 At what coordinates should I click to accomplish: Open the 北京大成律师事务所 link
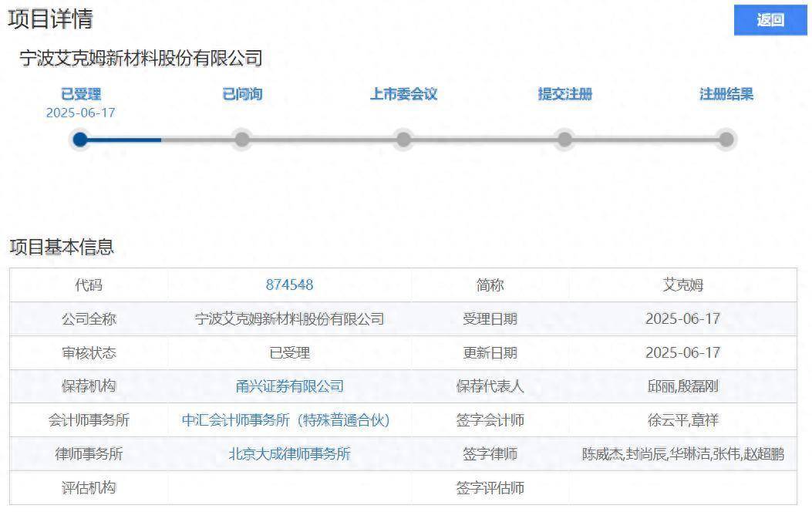tap(289, 454)
